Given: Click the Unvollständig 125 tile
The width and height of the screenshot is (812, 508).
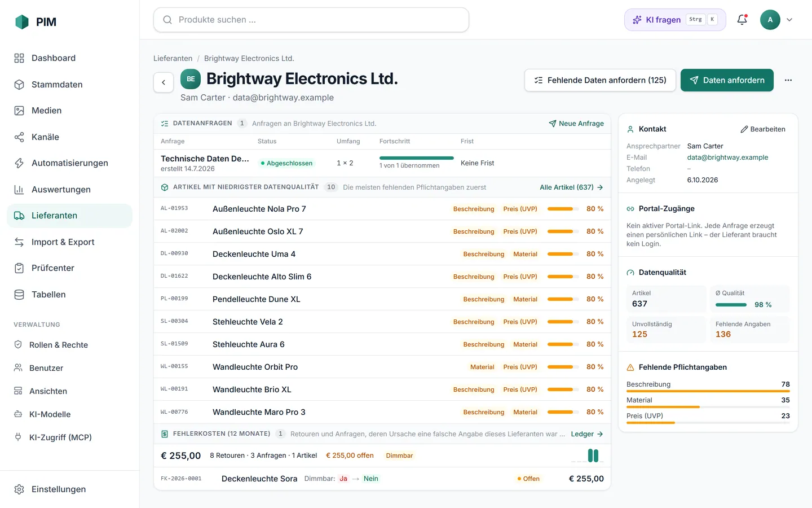Looking at the screenshot, I should [x=666, y=330].
